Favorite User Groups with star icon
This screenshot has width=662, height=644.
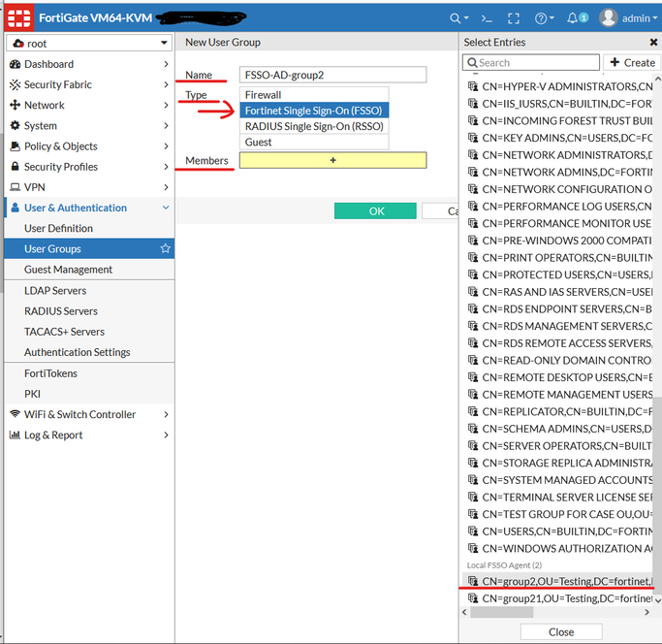point(165,248)
